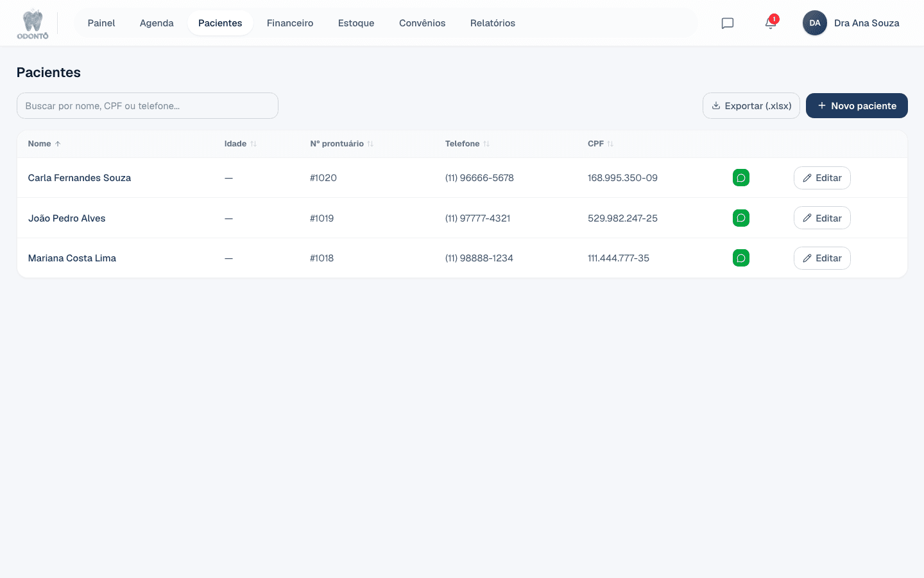Edit Carla Fernandes Souza's record
This screenshot has height=578, width=924.
pos(822,178)
